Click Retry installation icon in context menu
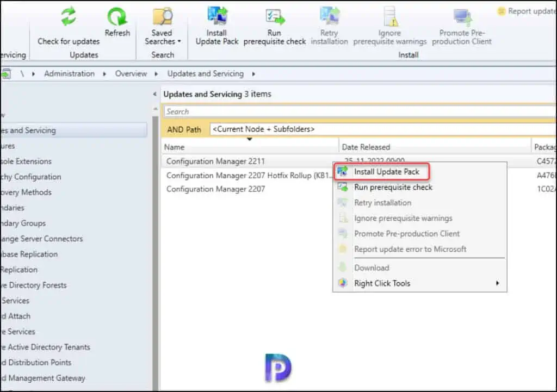Image resolution: width=557 pixels, height=392 pixels. (x=343, y=202)
